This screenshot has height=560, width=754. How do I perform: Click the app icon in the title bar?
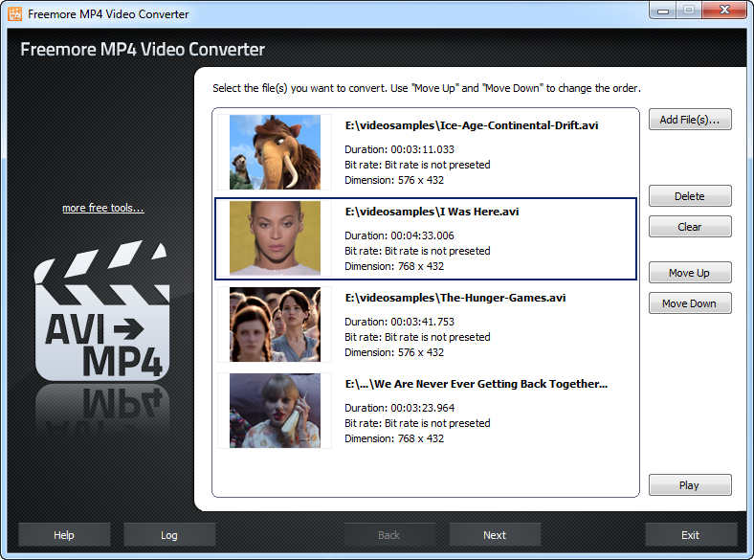click(x=14, y=14)
